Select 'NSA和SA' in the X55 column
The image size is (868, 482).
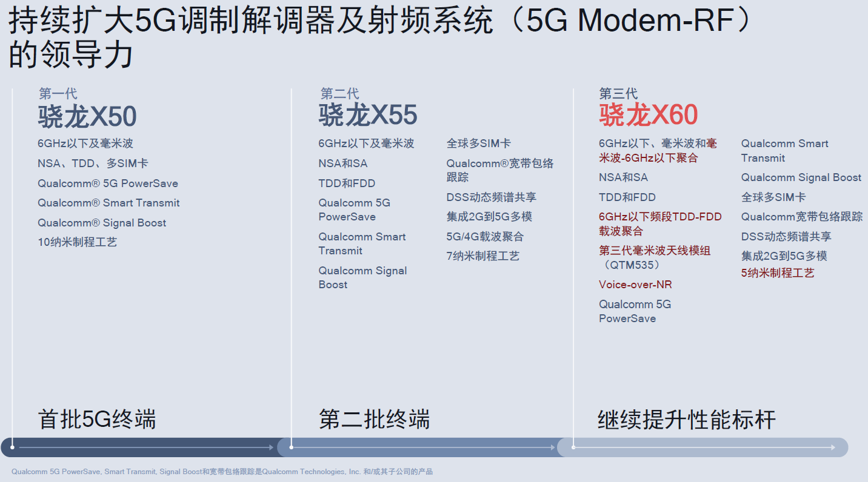343,163
